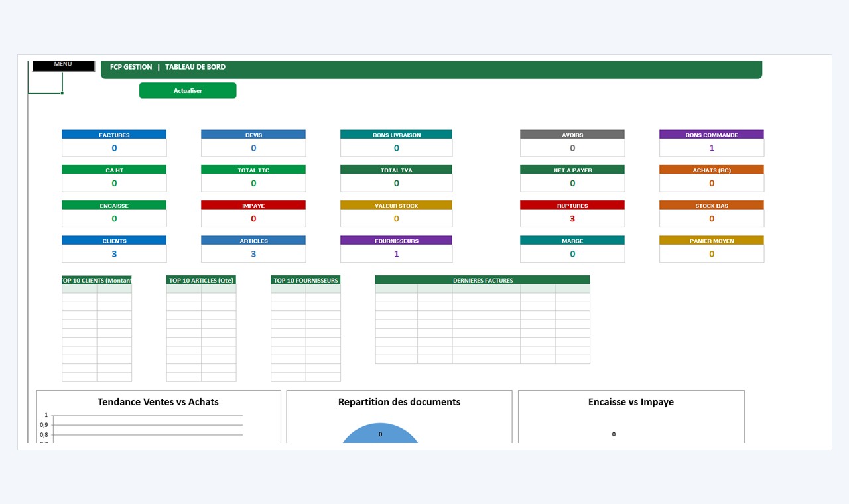Select the FOURNISSEURS count tile
849x504 pixels.
[x=396, y=249]
